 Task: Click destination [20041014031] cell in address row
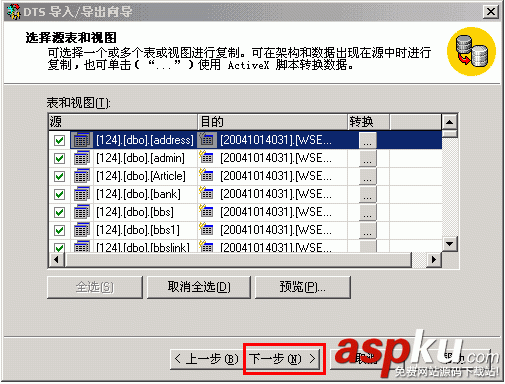tap(276, 140)
